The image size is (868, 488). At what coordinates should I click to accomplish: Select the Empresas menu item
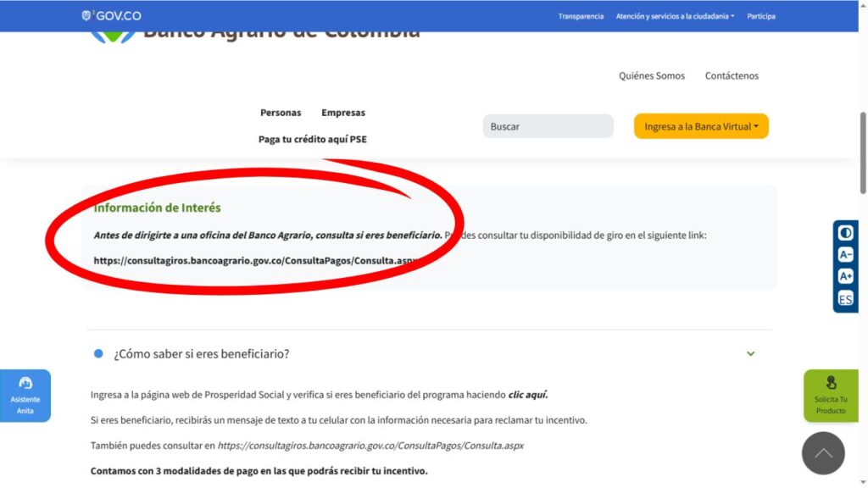tap(343, 113)
